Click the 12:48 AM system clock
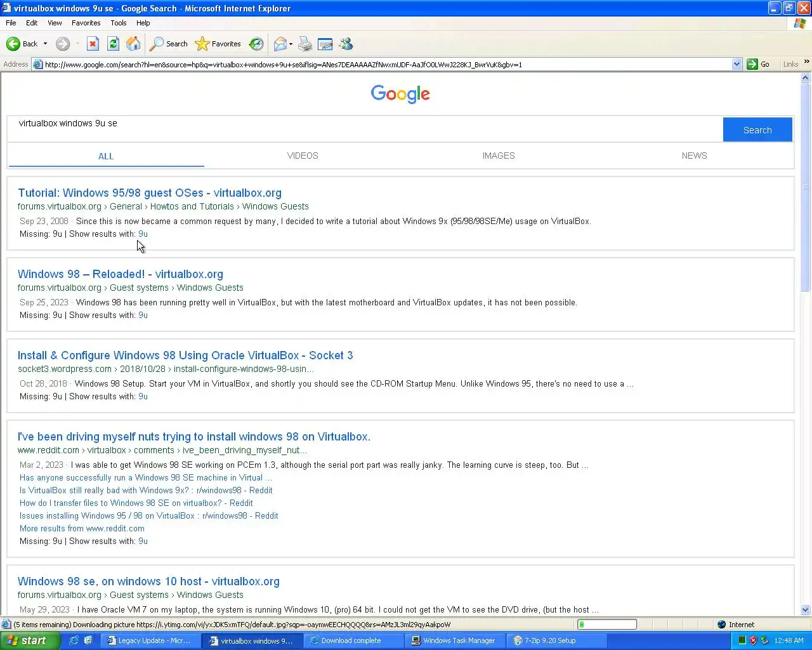The width and height of the screenshot is (812, 650). [x=789, y=640]
